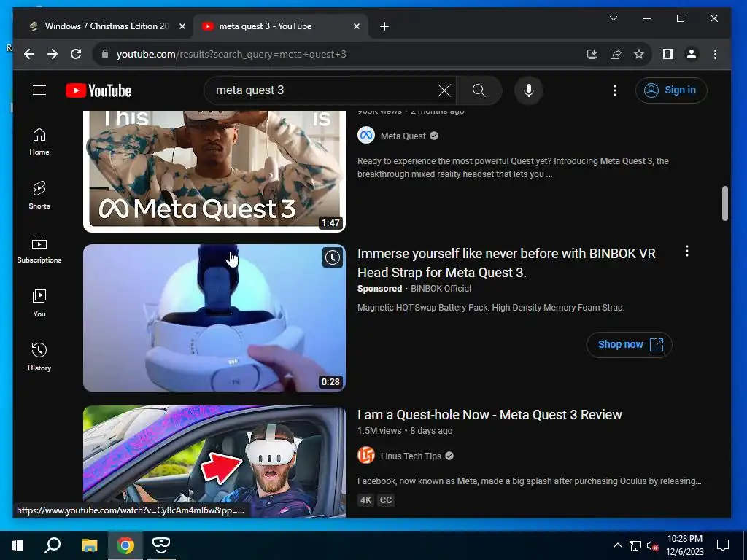Open Subscriptions in the sidebar
This screenshot has width=747, height=560.
[x=39, y=249]
